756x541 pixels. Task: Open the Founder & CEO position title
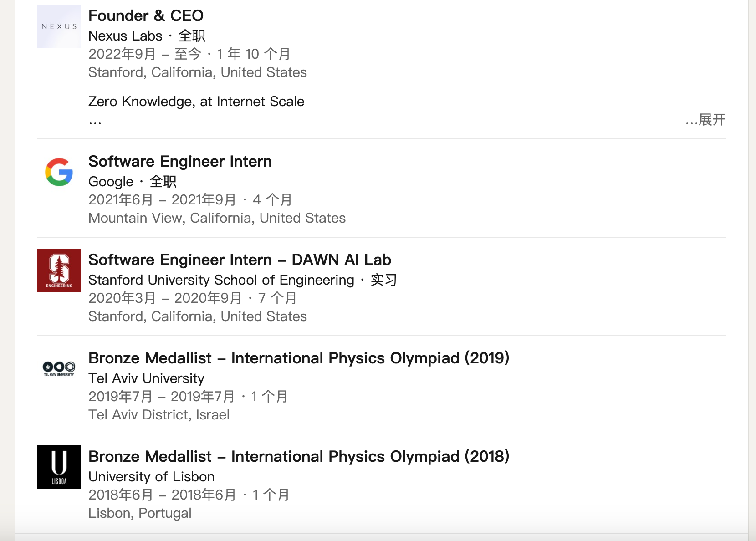146,15
